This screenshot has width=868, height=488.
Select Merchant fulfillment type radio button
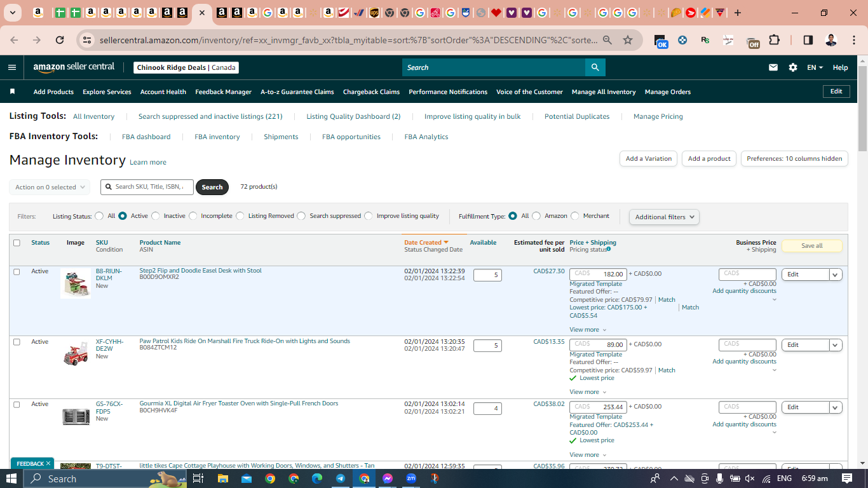point(575,216)
